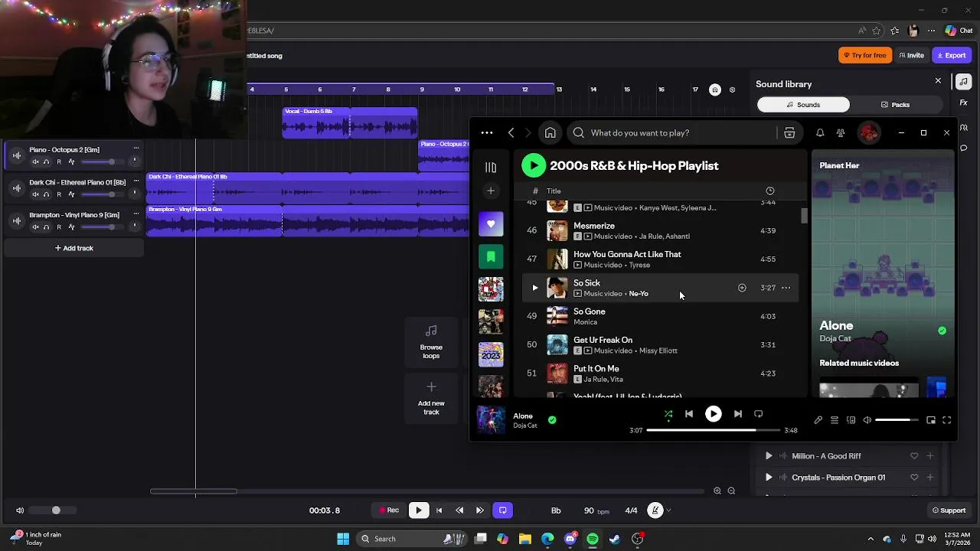Open Spotify notifications bell
This screenshot has height=551, width=980.
[820, 133]
